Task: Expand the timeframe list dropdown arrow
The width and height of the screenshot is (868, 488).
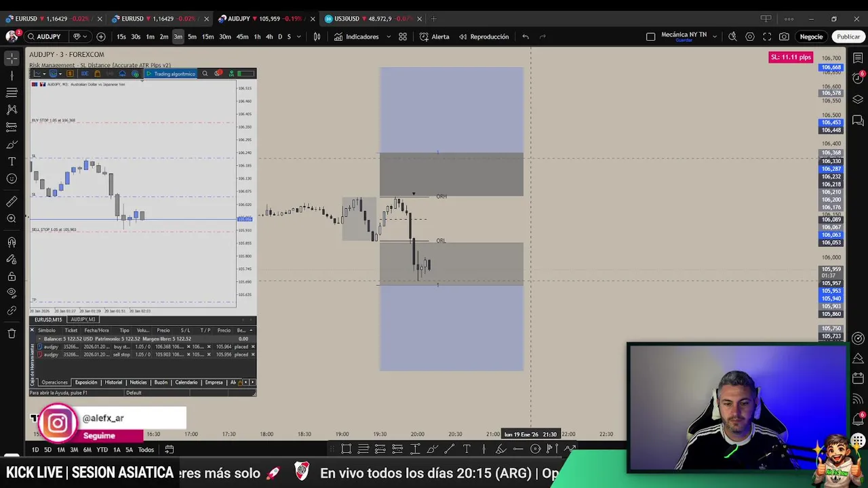Action: pos(299,37)
